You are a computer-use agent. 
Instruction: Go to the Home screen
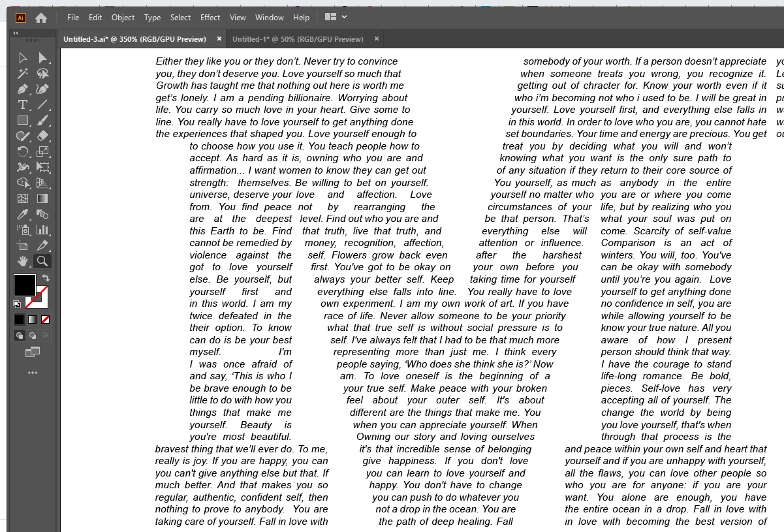click(x=41, y=18)
